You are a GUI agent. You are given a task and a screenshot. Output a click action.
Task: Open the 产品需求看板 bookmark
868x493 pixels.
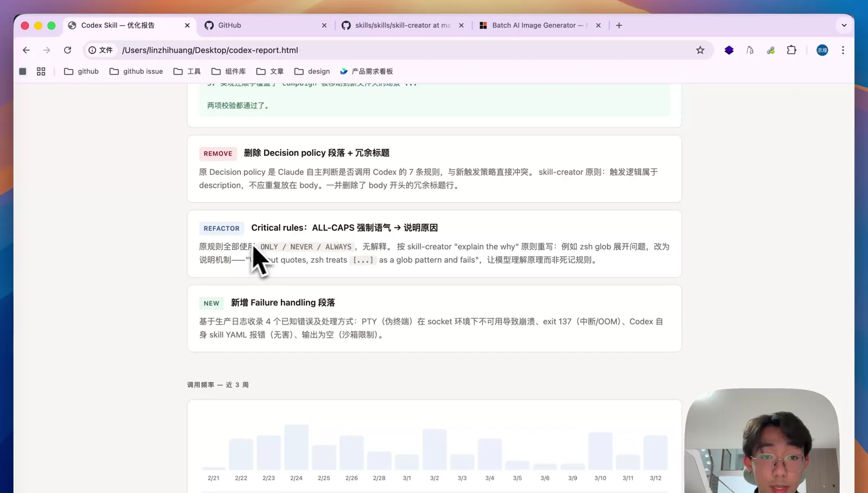point(366,71)
